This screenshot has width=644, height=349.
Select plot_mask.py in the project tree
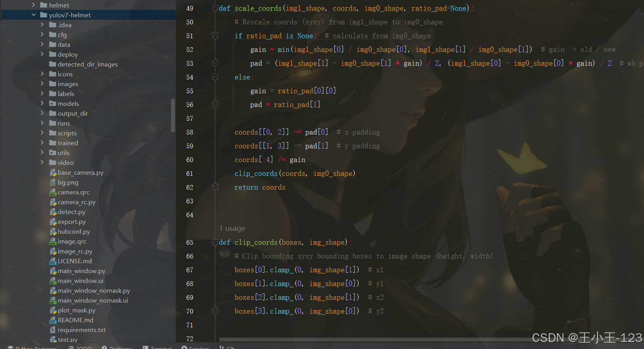coord(77,310)
